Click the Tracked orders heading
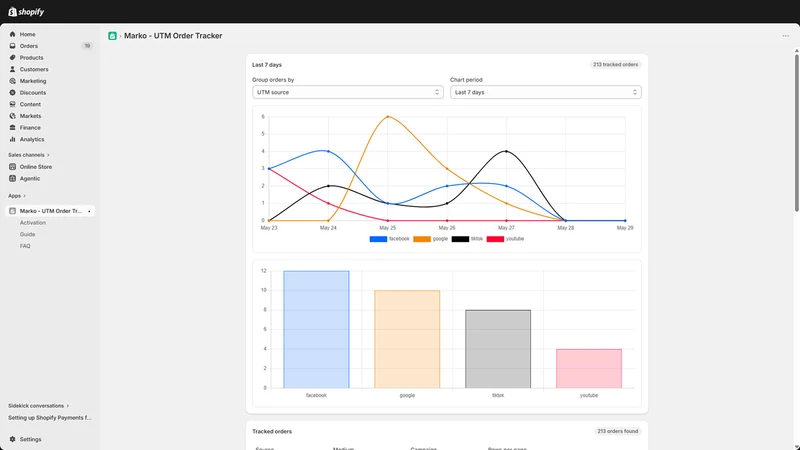The width and height of the screenshot is (800, 450). 272,432
